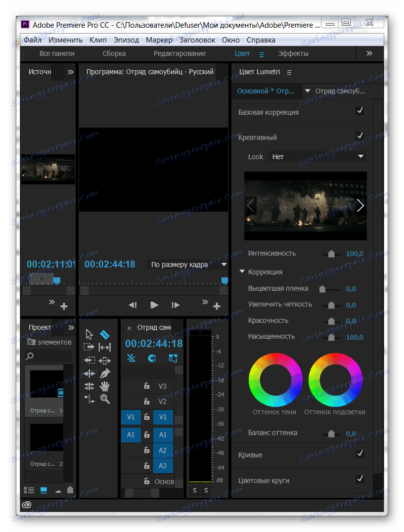The width and height of the screenshot is (404, 532).
Task: Click the Оттенок тени color wheel
Action: coord(275,381)
